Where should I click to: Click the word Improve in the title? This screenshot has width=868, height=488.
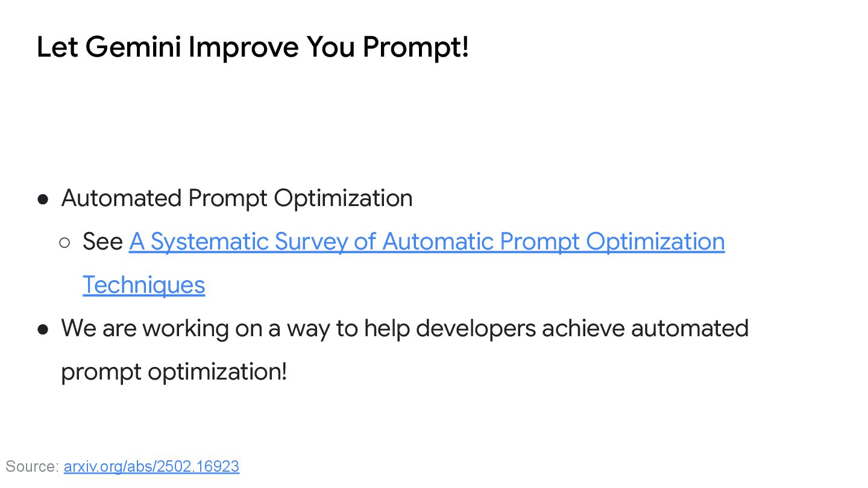click(x=244, y=47)
